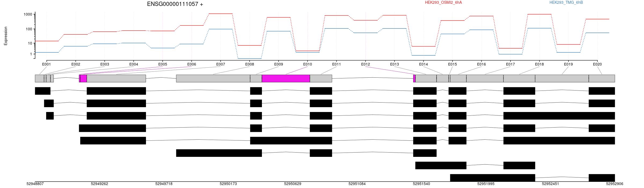Click exon label E020
The height and width of the screenshot is (188, 644).
point(597,64)
